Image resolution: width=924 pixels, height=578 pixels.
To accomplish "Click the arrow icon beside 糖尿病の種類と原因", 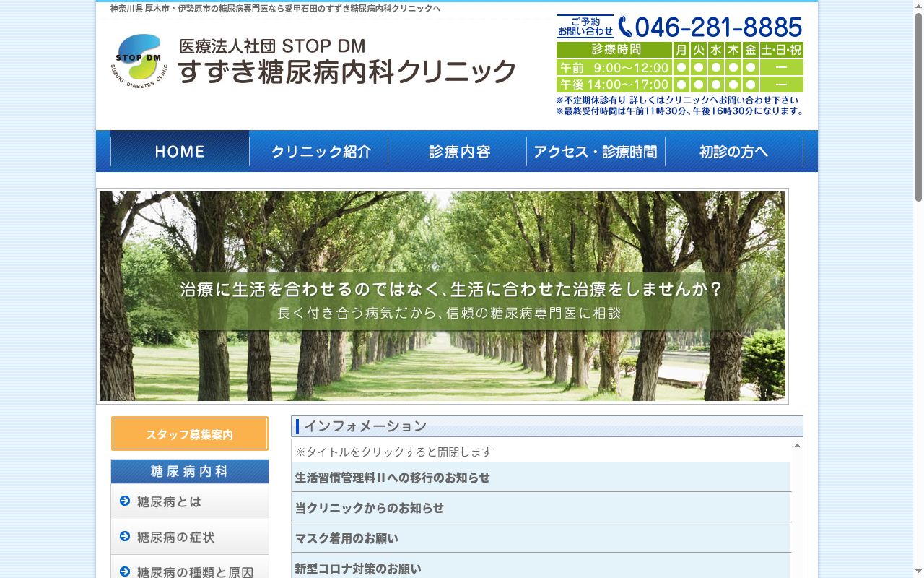I will (x=125, y=571).
